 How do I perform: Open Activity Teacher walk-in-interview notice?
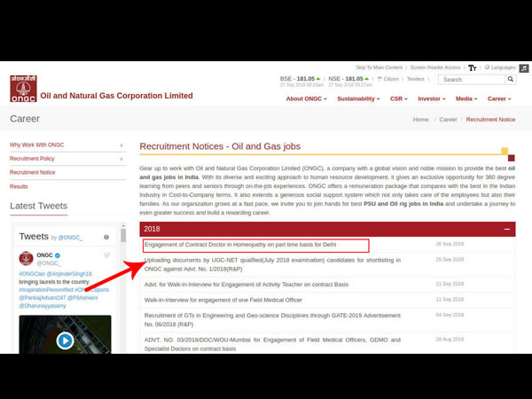(x=246, y=285)
